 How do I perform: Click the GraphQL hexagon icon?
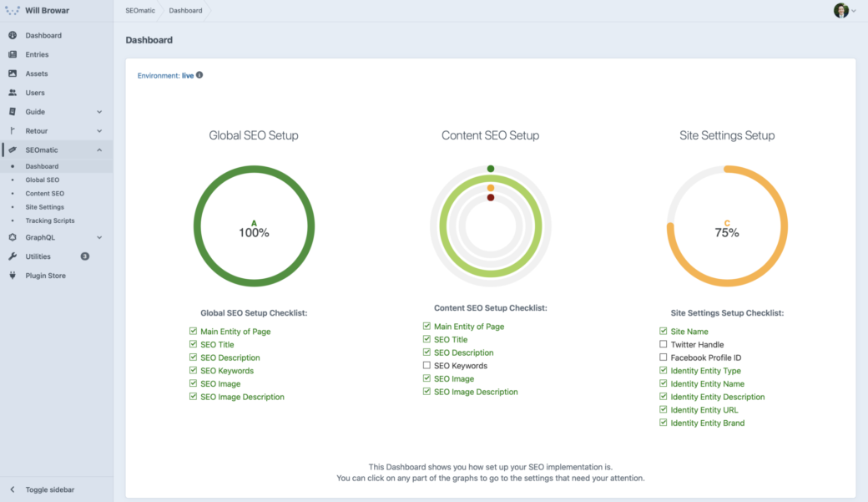13,237
